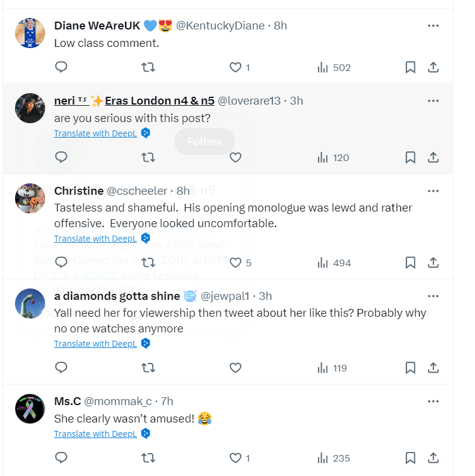This screenshot has width=475, height=476.
Task: View analytics showing 494 views
Action: [334, 263]
